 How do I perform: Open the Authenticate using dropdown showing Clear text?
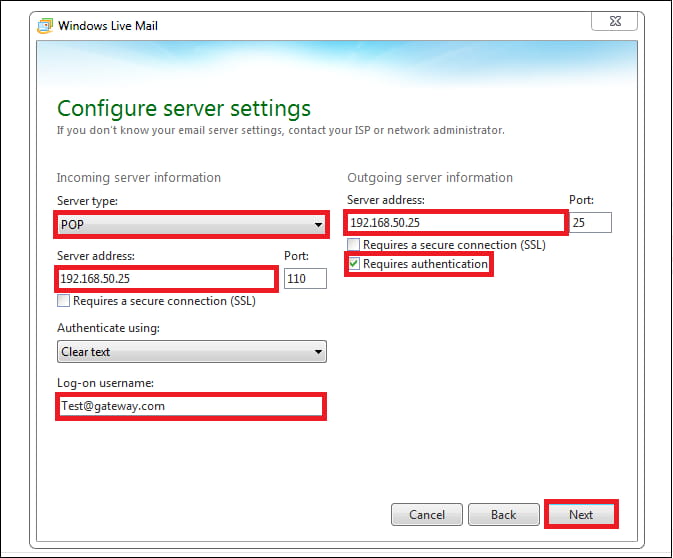[x=191, y=352]
